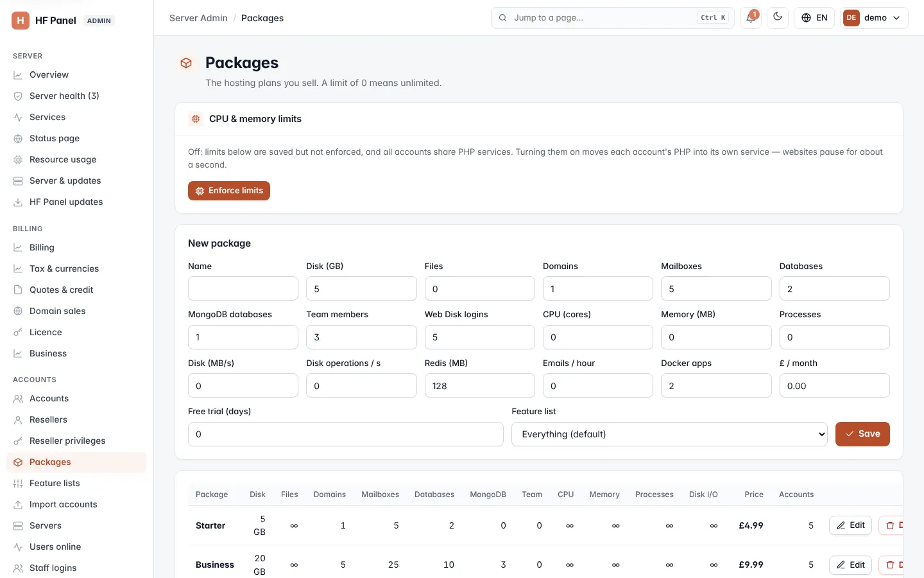924x578 pixels.
Task: Click the Status page globe icon
Action: click(x=18, y=139)
